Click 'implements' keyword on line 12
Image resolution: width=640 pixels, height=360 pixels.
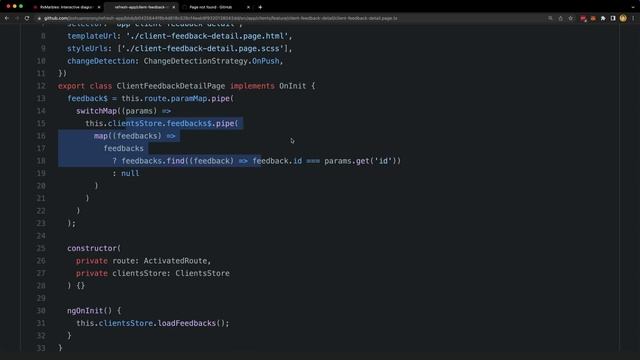pos(252,86)
